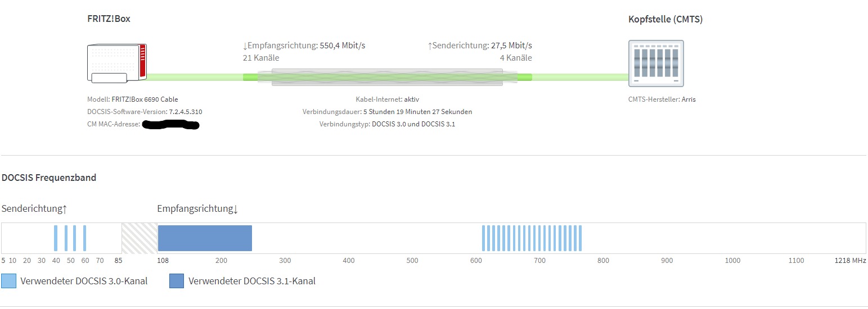
Task: Click the "4 Kanäle" upstream channel count
Action: coord(516,58)
